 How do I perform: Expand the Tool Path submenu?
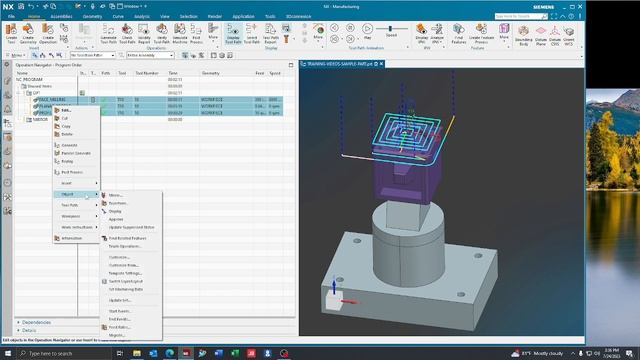point(76,205)
